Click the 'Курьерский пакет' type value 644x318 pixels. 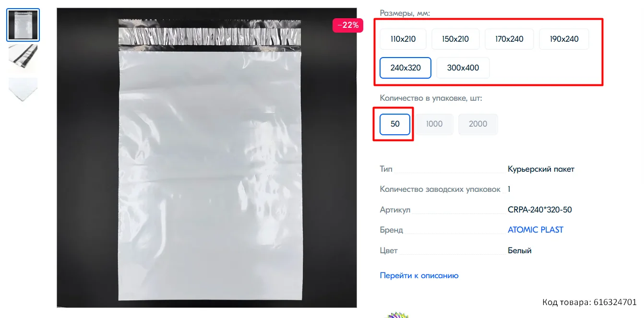pyautogui.click(x=541, y=169)
